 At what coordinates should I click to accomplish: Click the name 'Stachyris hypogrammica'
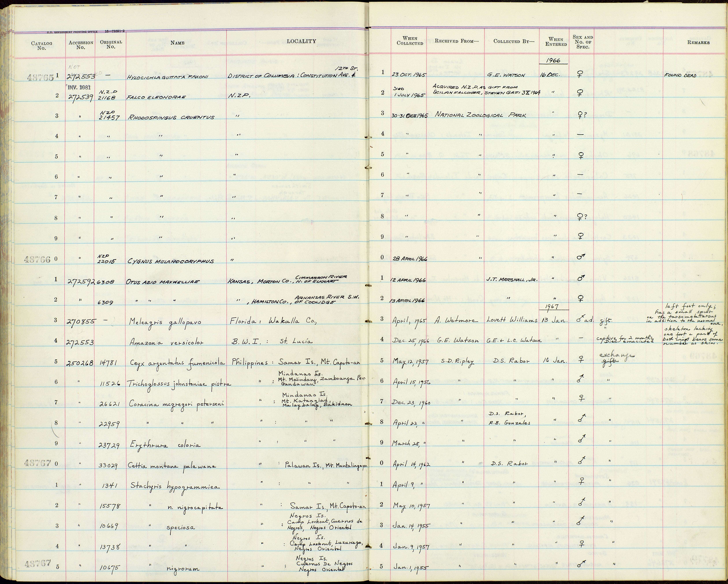point(175,487)
